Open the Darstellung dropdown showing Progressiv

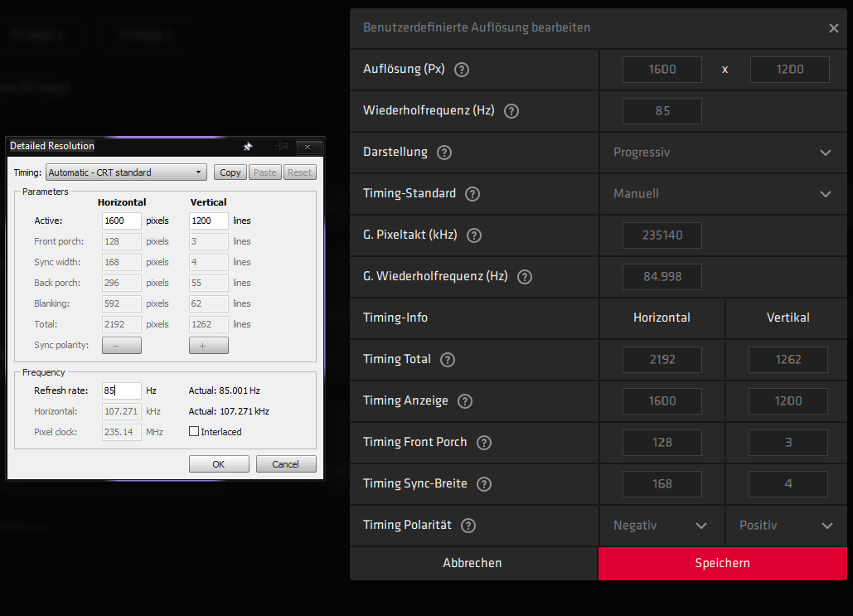[x=723, y=153]
